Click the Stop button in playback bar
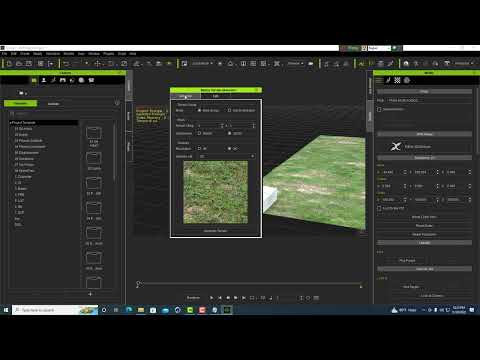Viewport: 480px width, 360px height. point(228,298)
